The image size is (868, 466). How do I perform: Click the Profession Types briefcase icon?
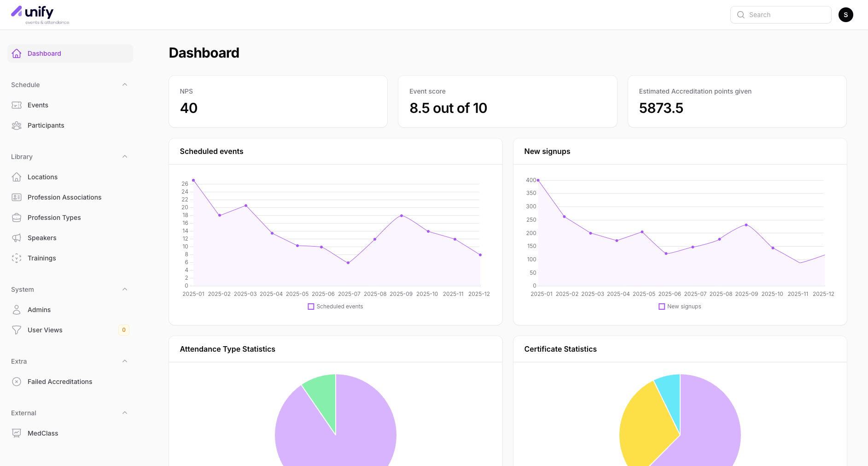(x=17, y=218)
